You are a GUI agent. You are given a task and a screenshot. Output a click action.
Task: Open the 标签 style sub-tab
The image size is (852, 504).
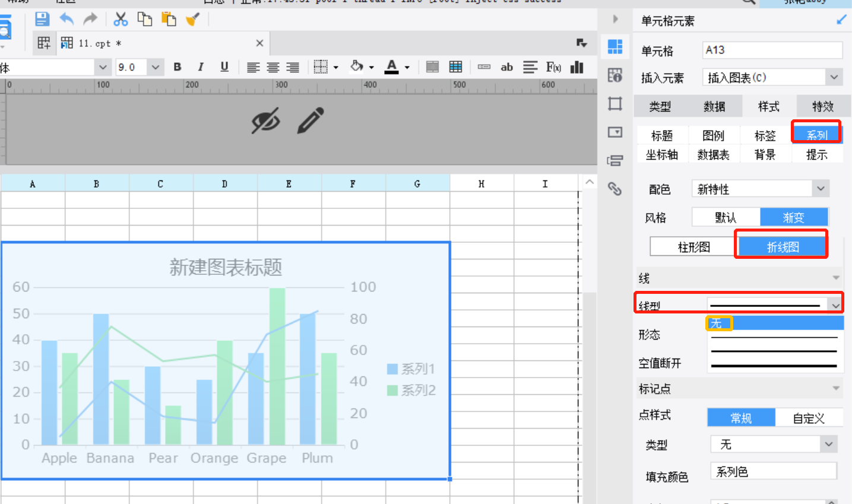click(x=765, y=135)
